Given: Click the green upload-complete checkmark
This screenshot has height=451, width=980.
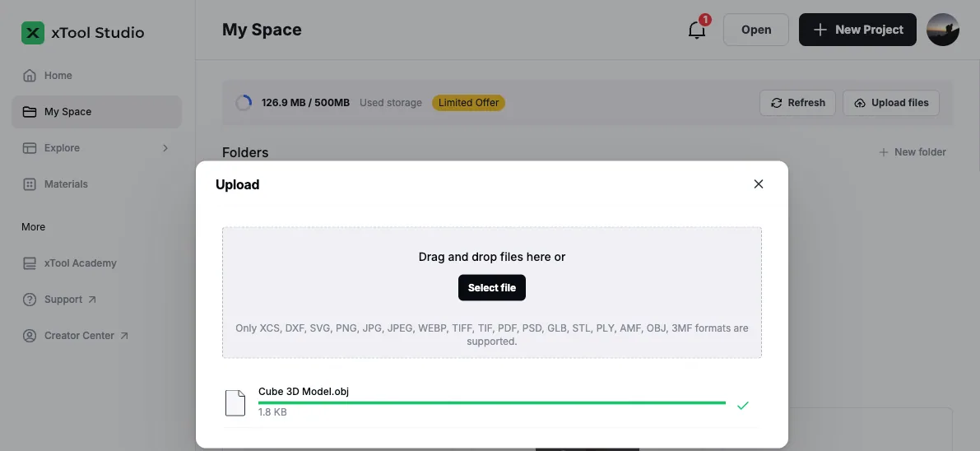Looking at the screenshot, I should [x=742, y=406].
